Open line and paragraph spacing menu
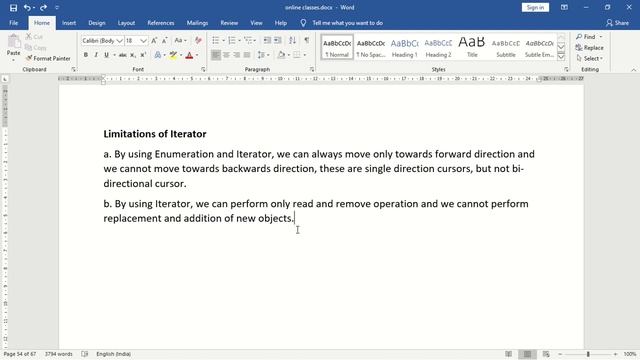The image size is (640, 360). 263,55
